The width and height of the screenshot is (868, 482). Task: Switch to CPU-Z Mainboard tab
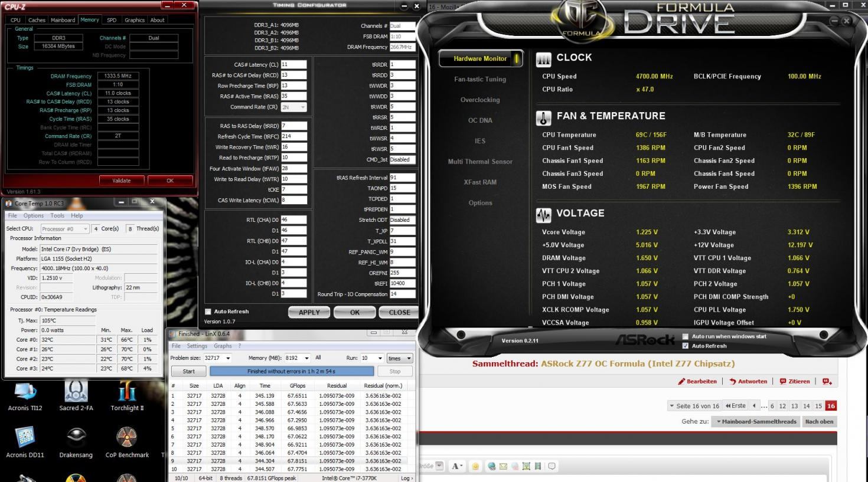point(63,20)
